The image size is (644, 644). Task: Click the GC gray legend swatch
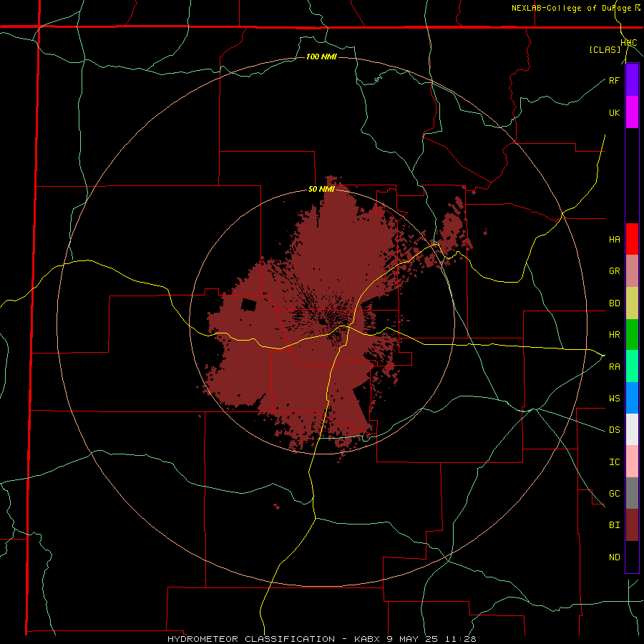point(632,493)
